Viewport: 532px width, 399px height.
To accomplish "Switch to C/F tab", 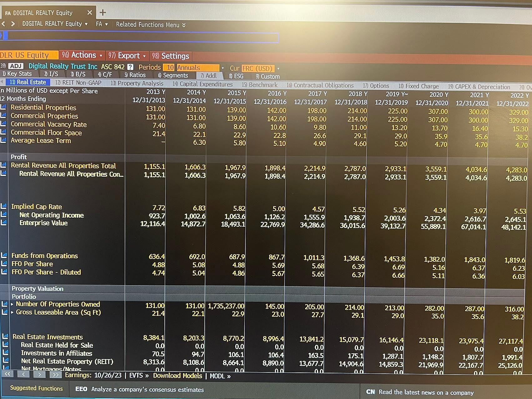I will click(105, 75).
